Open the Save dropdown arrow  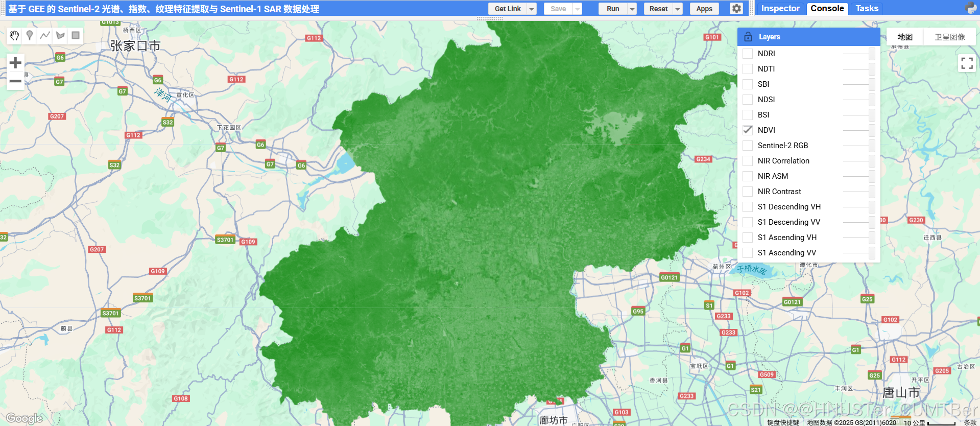coord(577,9)
